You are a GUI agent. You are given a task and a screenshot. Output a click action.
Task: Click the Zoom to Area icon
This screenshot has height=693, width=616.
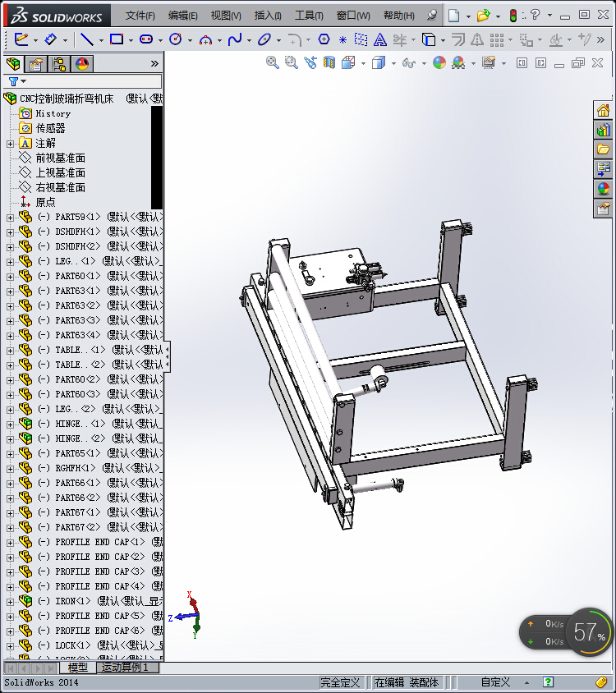(x=291, y=62)
